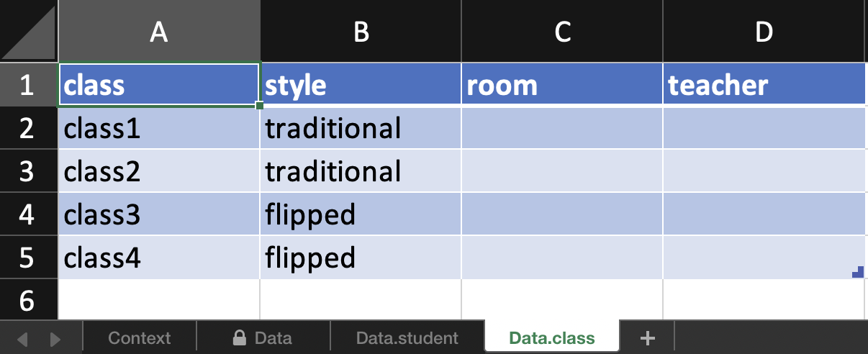The width and height of the screenshot is (868, 354).
Task: Click the 'teacher' header cell
Action: [x=764, y=85]
